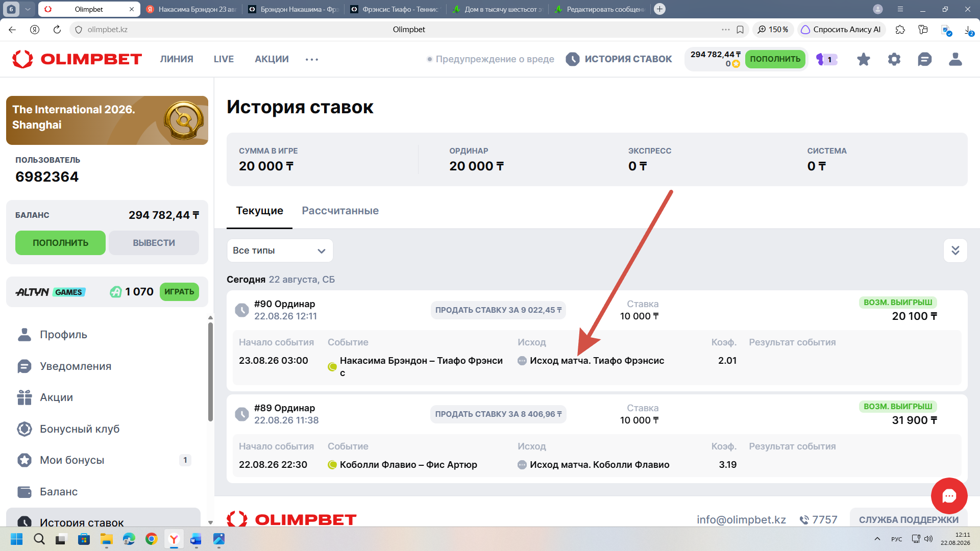980x551 pixels.
Task: Click the browser bookmark icon
Action: click(740, 30)
